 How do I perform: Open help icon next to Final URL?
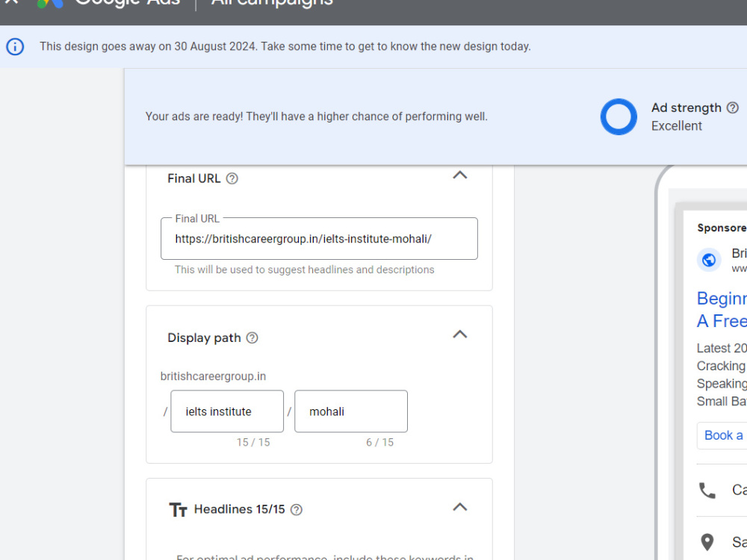[232, 178]
